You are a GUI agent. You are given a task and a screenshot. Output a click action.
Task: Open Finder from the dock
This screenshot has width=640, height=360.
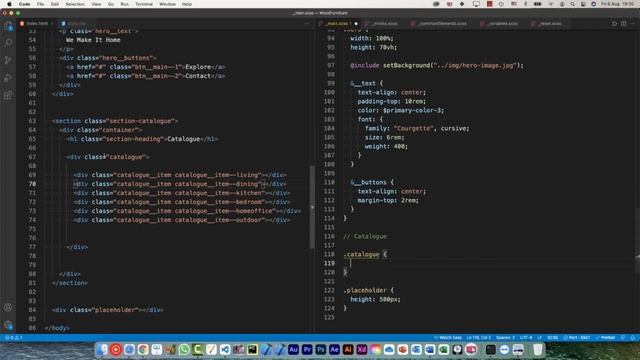coord(102,349)
